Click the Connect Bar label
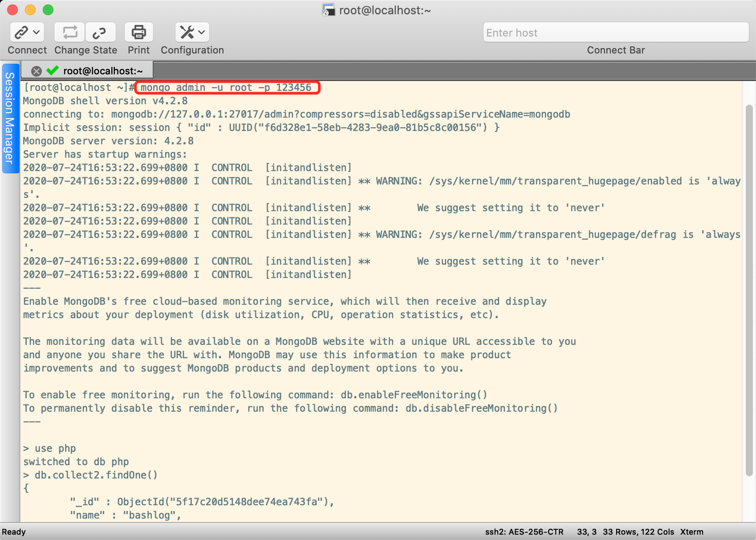This screenshot has height=540, width=756. 615,50
